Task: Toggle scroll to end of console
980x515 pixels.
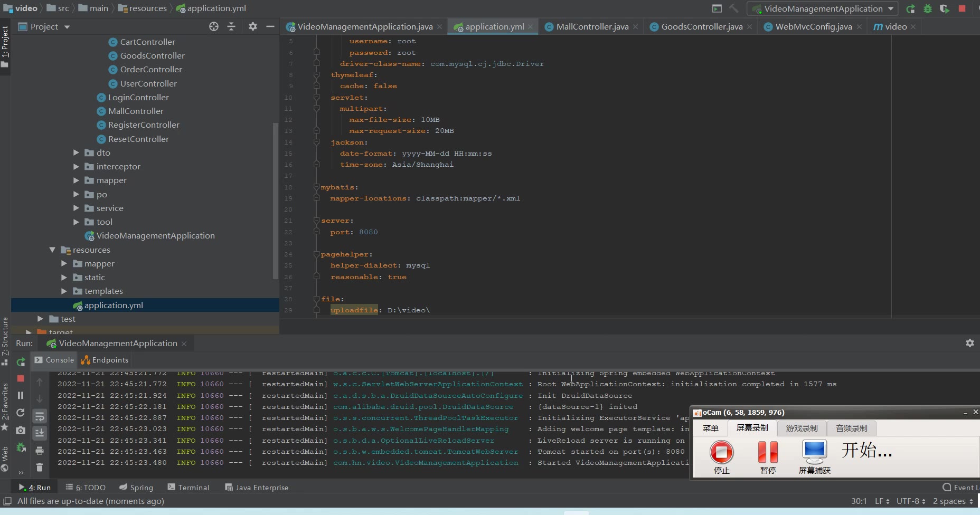Action: coord(40,433)
